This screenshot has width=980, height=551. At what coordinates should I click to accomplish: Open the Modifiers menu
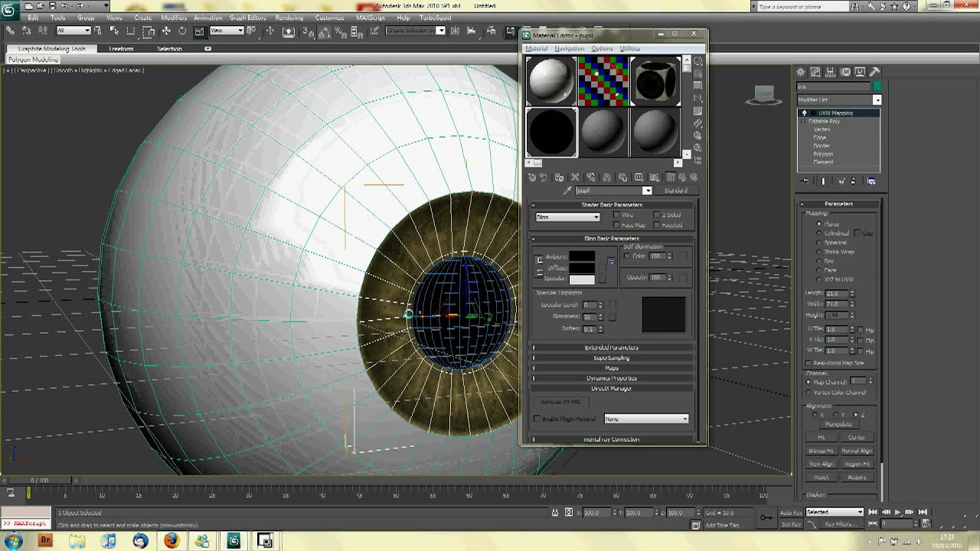(x=174, y=18)
